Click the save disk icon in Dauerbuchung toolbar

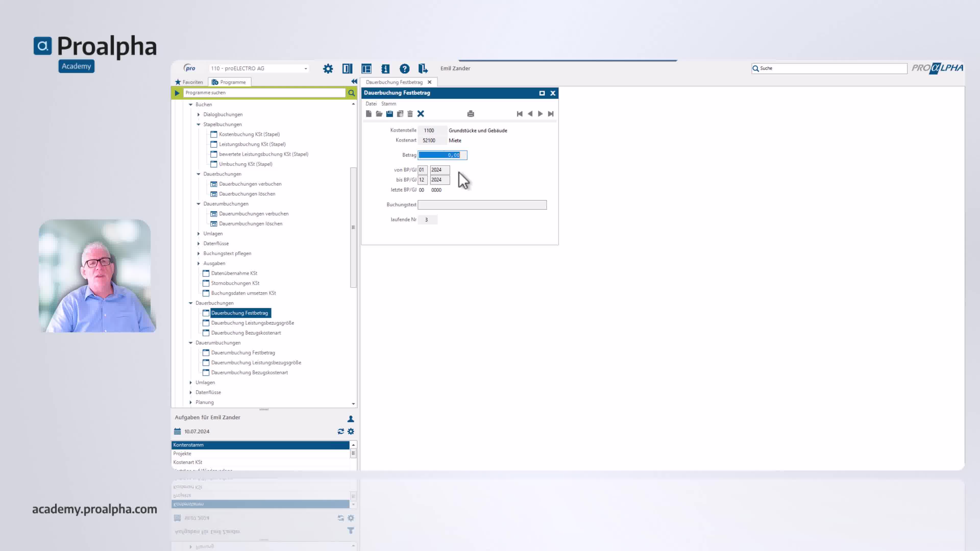point(389,114)
